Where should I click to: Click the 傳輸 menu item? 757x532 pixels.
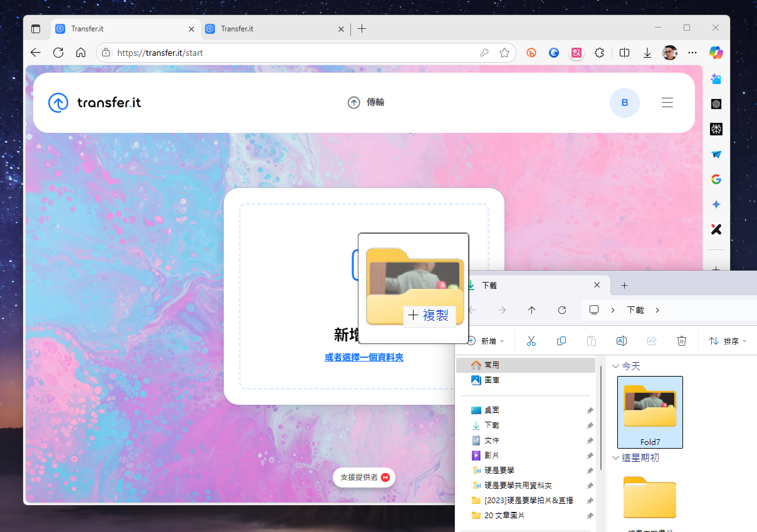pos(367,102)
